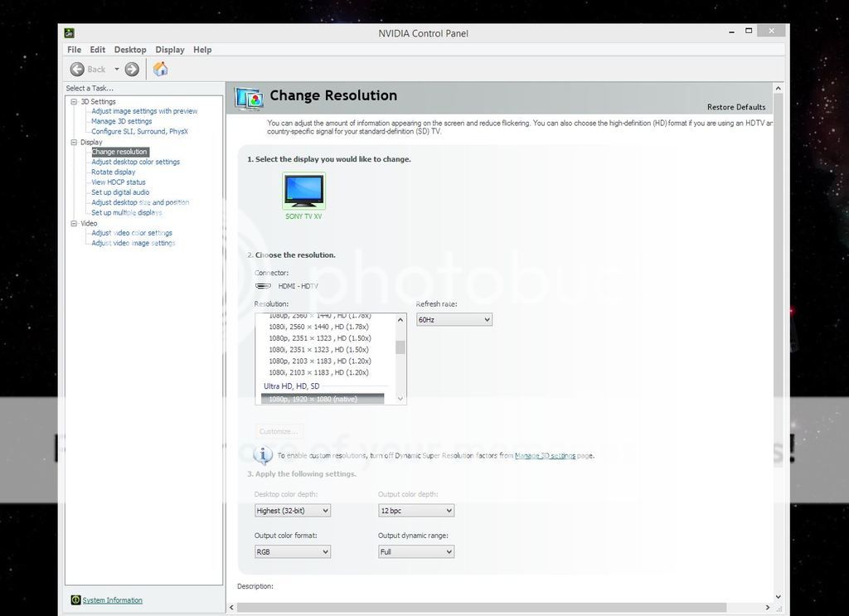
Task: Collapse the 3D Settings tree node
Action: pos(74,102)
